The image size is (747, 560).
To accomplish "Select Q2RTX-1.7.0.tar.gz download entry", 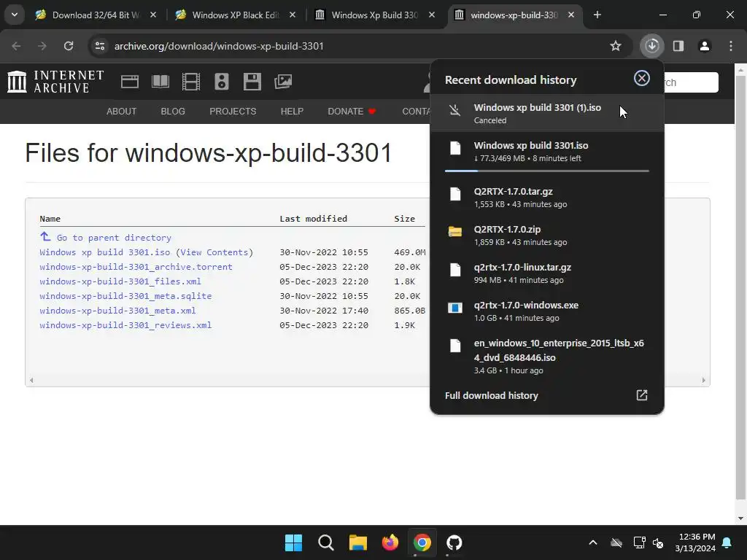I will point(547,197).
